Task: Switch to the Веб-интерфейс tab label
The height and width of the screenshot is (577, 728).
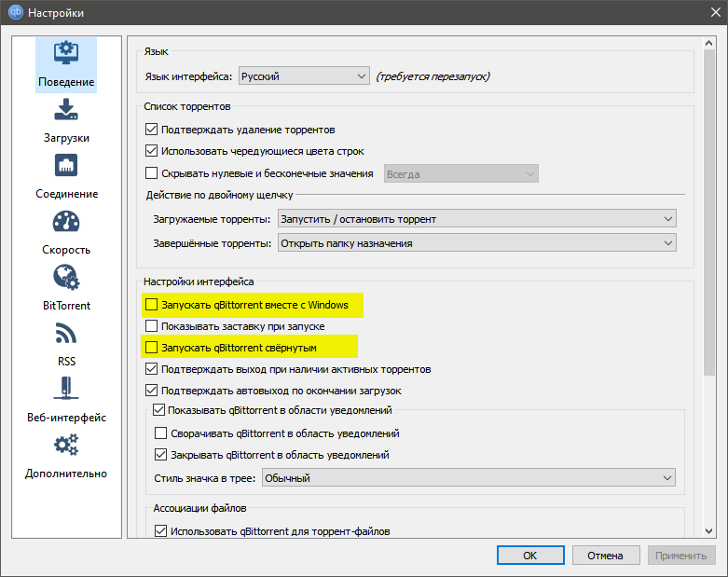Action: (66, 418)
